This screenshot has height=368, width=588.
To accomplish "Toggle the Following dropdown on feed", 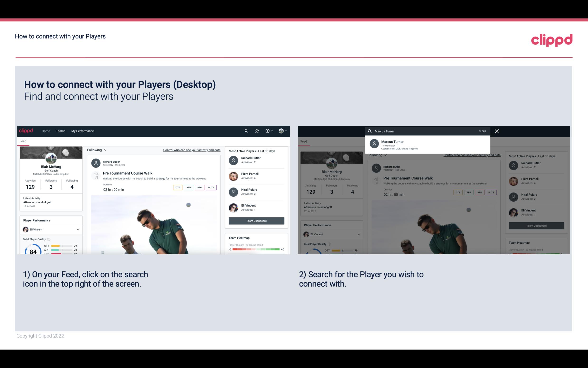I will pyautogui.click(x=96, y=150).
